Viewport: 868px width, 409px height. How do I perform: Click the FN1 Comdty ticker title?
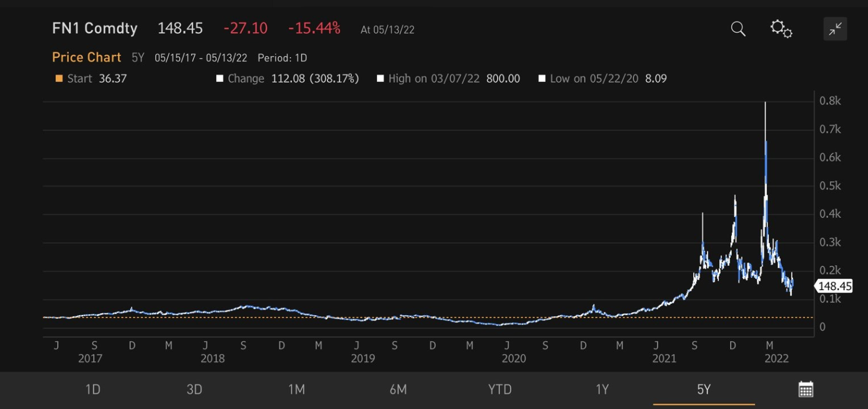pos(95,28)
